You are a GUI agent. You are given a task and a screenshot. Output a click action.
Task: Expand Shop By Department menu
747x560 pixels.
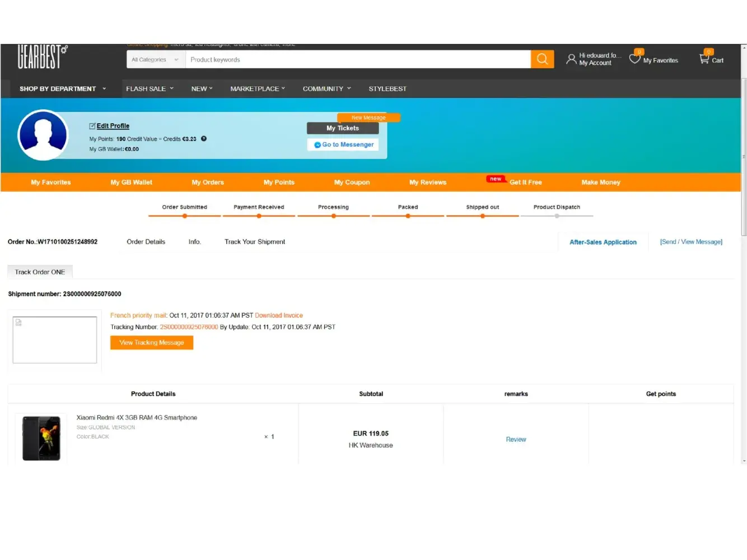coord(63,89)
